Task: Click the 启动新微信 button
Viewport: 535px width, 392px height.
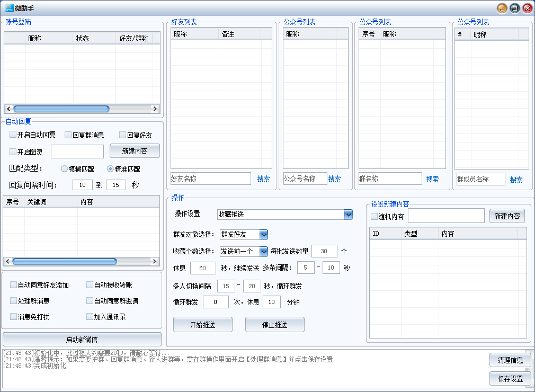Action: click(x=82, y=340)
